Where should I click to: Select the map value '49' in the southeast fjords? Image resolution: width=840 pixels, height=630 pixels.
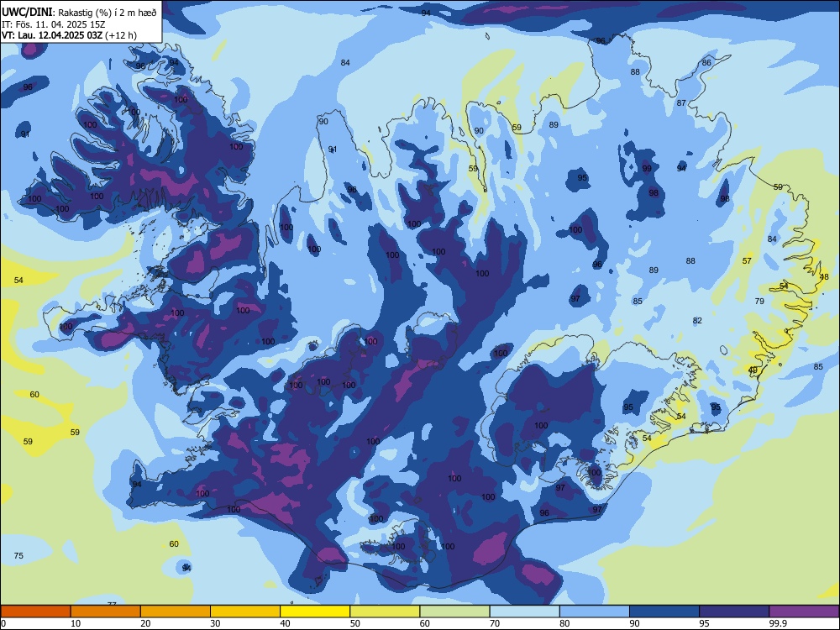click(753, 370)
